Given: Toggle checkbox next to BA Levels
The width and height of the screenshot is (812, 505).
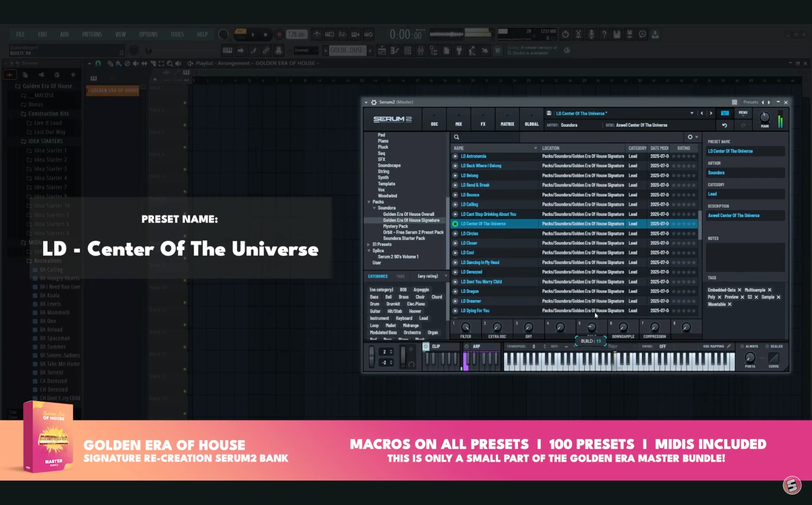Looking at the screenshot, I should (35, 304).
